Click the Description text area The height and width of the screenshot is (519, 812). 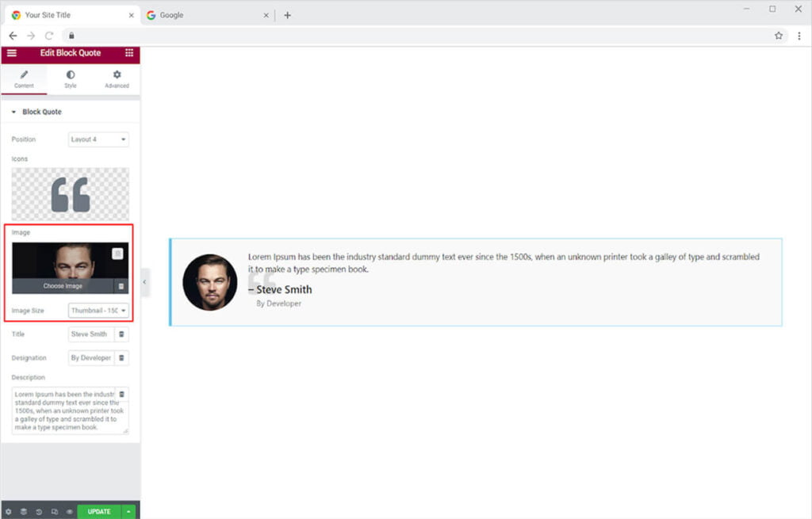(x=65, y=410)
